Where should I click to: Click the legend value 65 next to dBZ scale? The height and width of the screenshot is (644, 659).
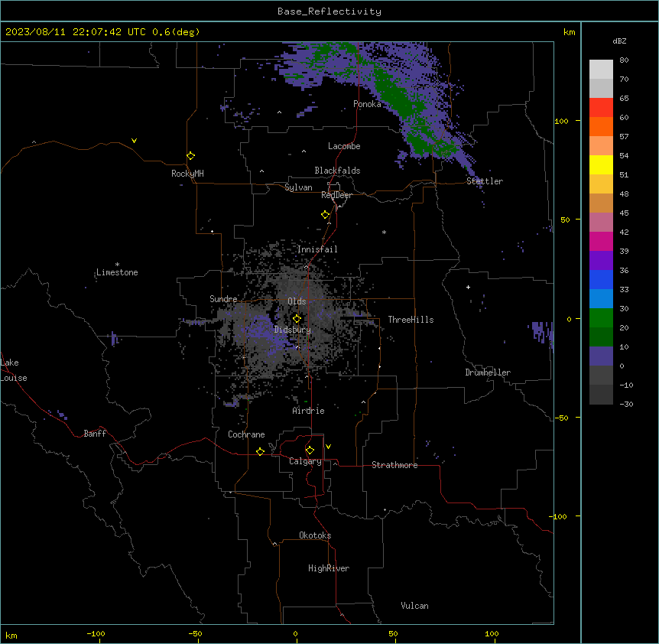point(624,99)
